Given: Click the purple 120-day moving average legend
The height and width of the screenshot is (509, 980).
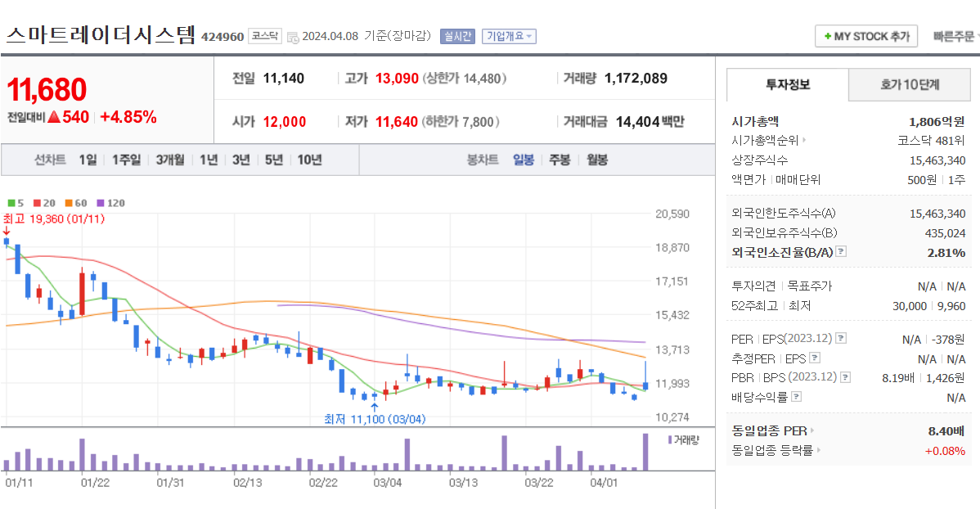Looking at the screenshot, I should [111, 203].
